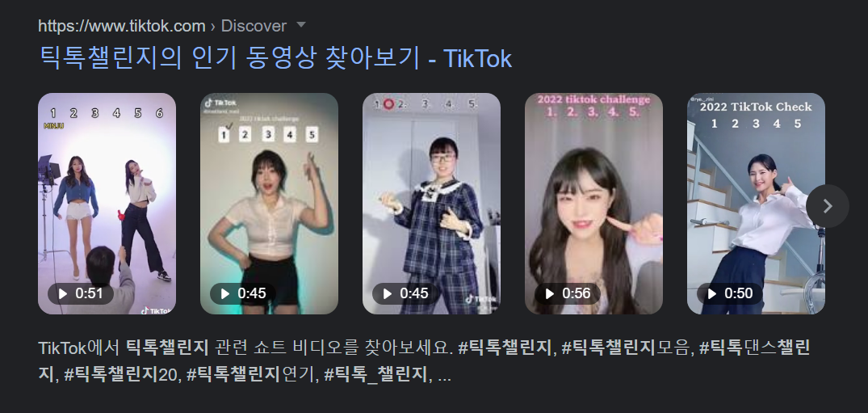This screenshot has width=868, height=413.
Task: Play the 0:50 2022 TikTok Check video
Action: (730, 293)
